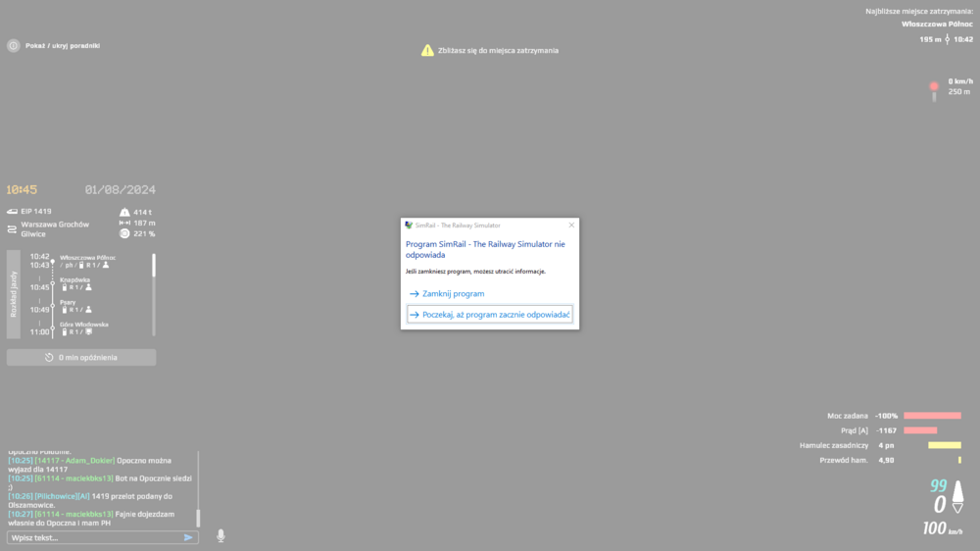Click the 10:45 game clock
The height and width of the screenshot is (551, 980).
(x=22, y=189)
